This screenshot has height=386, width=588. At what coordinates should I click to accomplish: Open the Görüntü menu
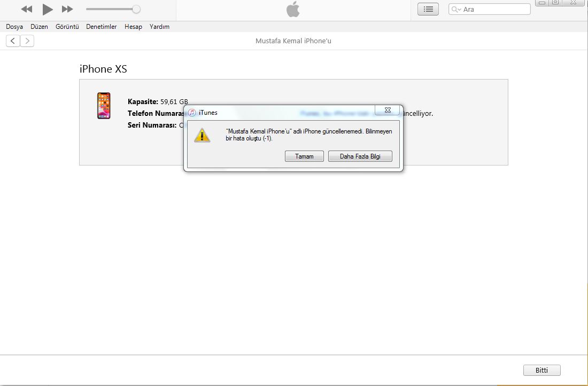click(x=67, y=27)
